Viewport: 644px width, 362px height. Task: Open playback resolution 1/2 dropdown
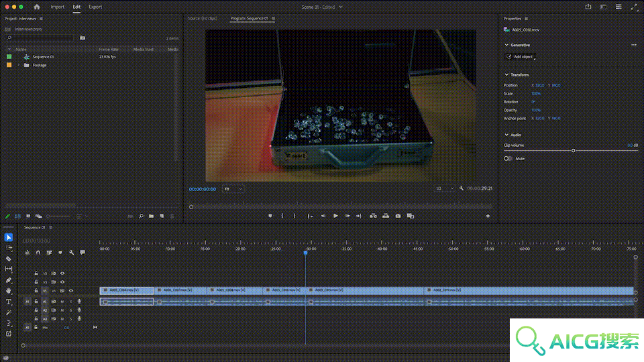(445, 188)
